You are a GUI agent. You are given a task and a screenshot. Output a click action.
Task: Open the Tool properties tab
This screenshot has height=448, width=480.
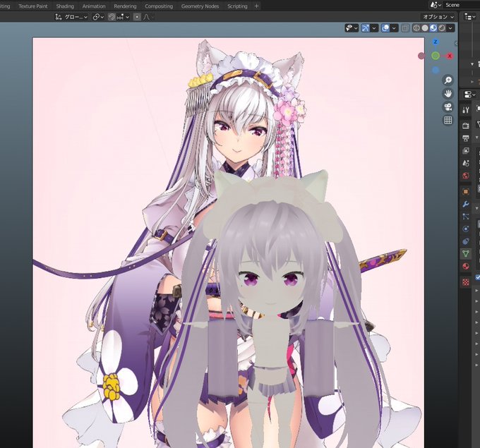466,110
